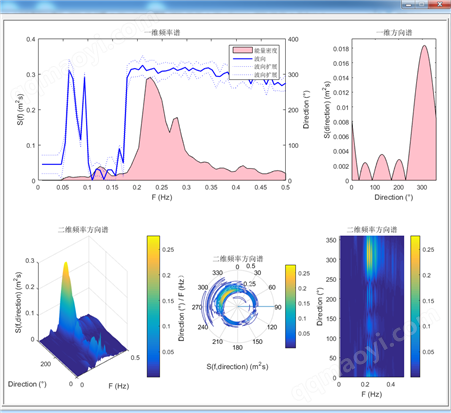Click the center of the polar spectrum plot
The height and width of the screenshot is (413, 451).
[x=238, y=306]
